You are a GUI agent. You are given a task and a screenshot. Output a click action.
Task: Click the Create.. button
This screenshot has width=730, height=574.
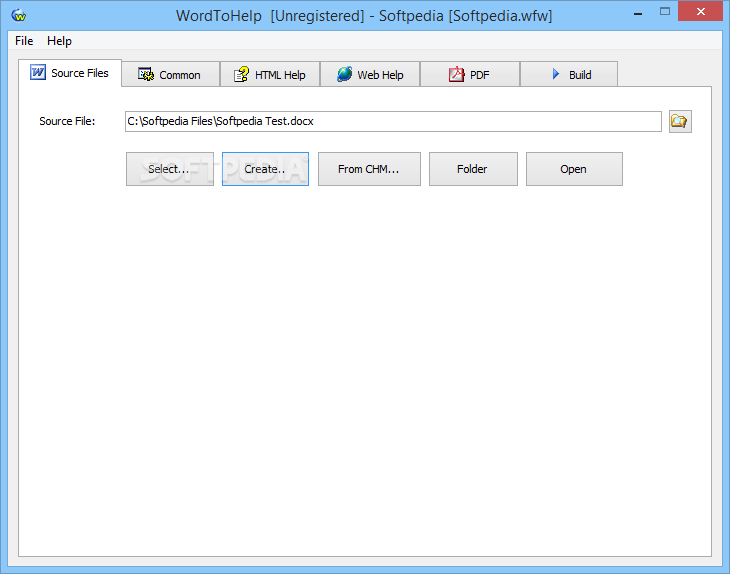tap(265, 169)
